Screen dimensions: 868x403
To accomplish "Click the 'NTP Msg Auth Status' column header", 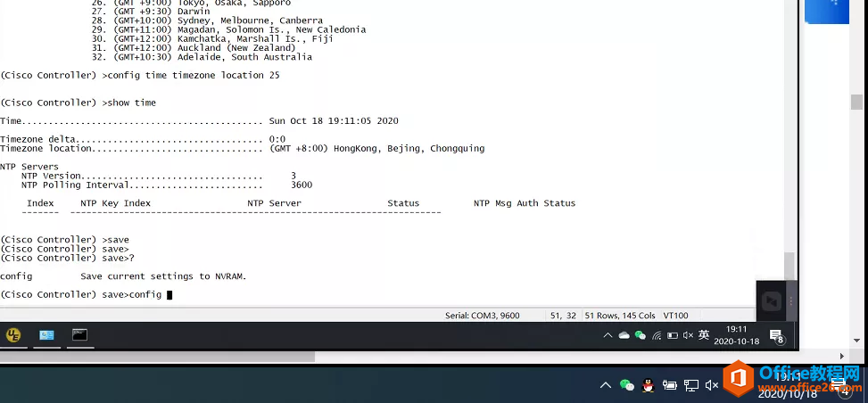I will pos(525,203).
